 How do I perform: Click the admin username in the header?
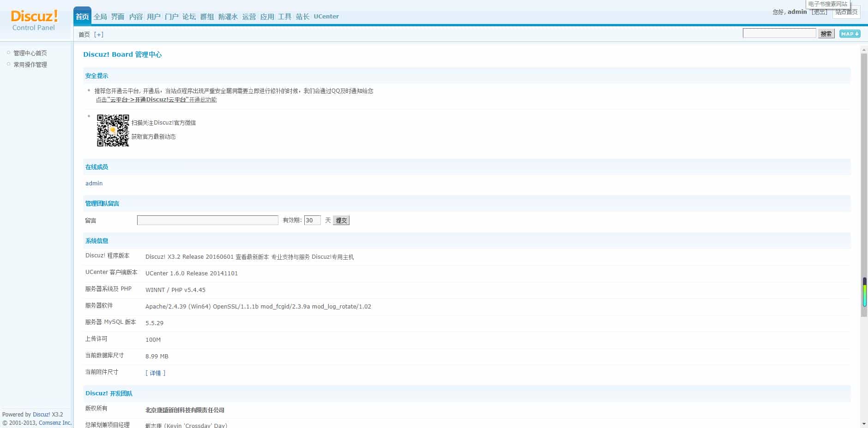pyautogui.click(x=797, y=12)
